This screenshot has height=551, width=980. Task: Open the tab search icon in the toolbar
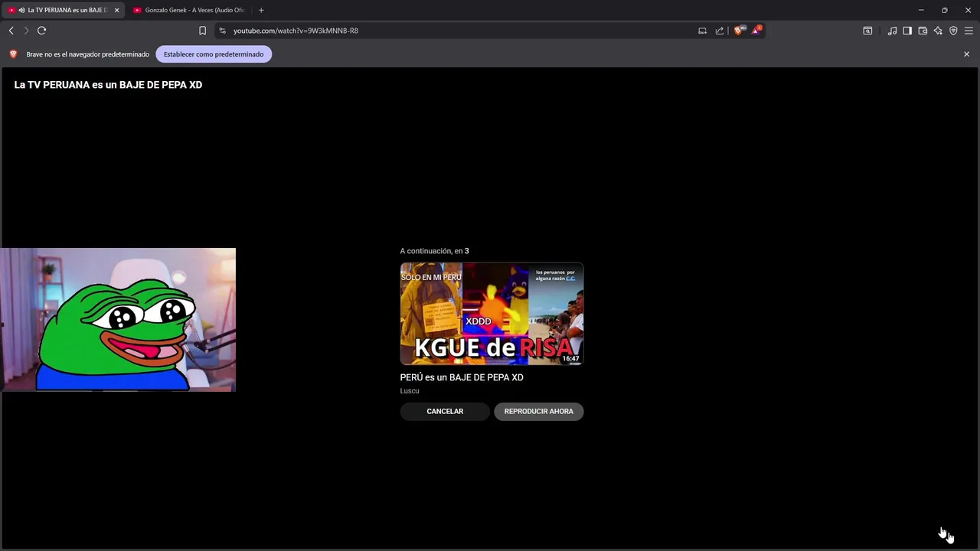(867, 31)
